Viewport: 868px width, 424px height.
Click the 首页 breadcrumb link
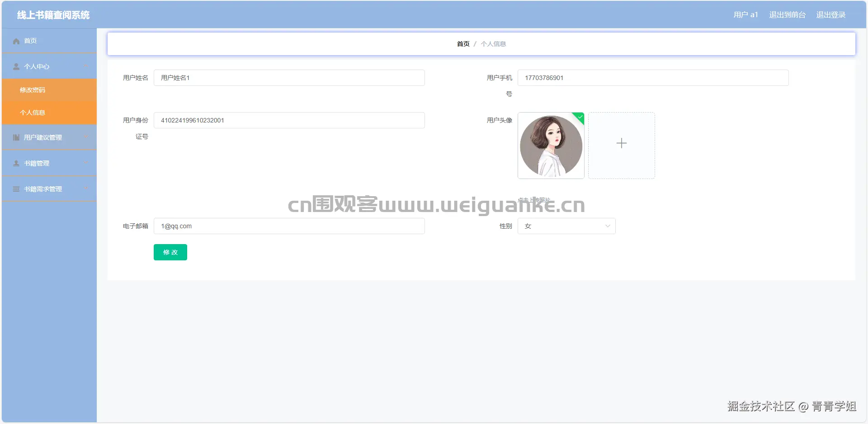click(x=462, y=43)
